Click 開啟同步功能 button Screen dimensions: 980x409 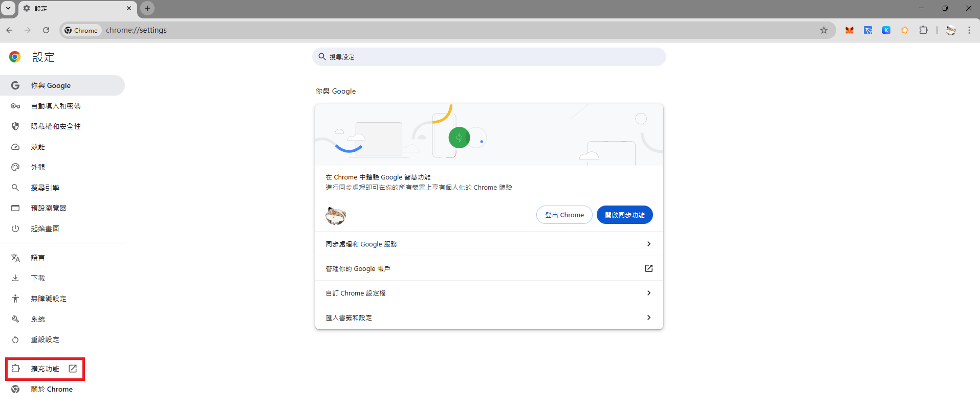[x=624, y=215]
